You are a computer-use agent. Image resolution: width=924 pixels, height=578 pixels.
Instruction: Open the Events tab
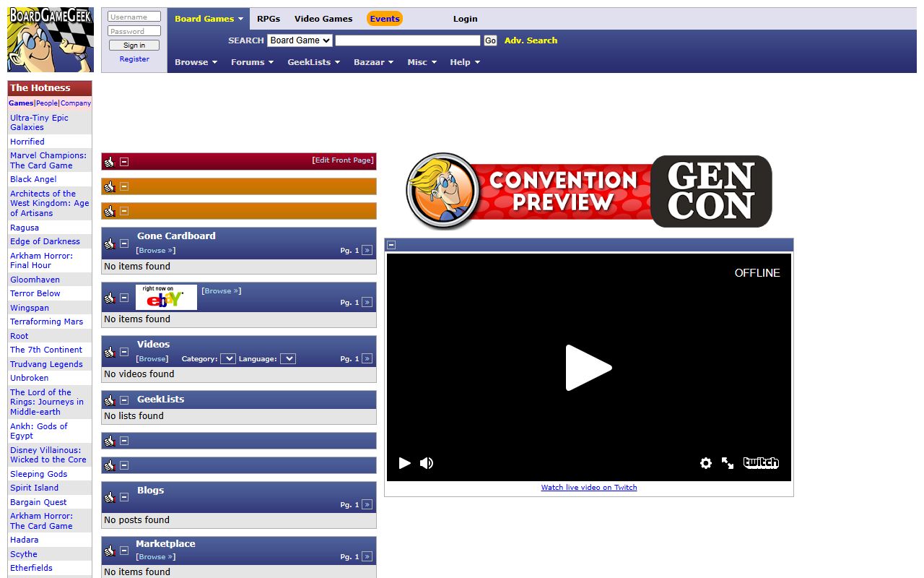point(385,19)
